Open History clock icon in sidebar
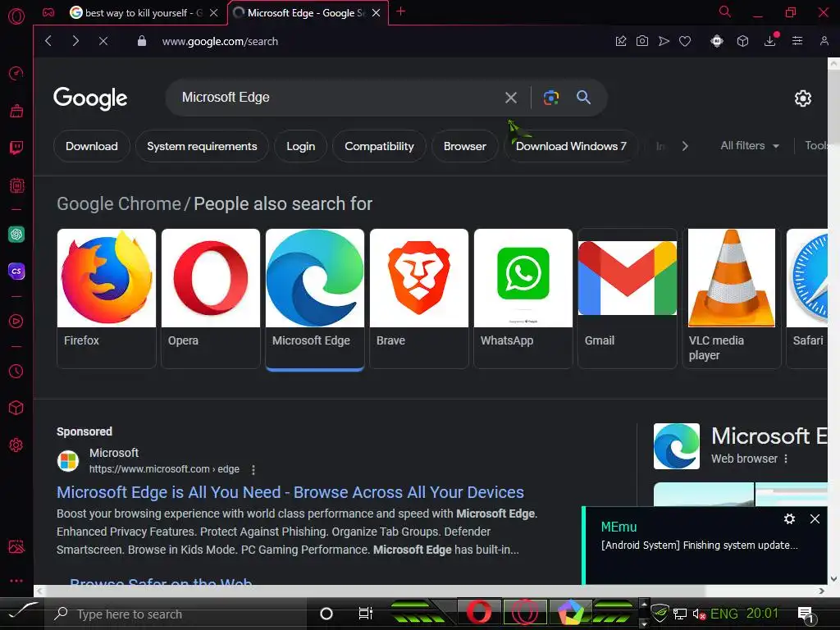This screenshot has width=840, height=630. (16, 371)
